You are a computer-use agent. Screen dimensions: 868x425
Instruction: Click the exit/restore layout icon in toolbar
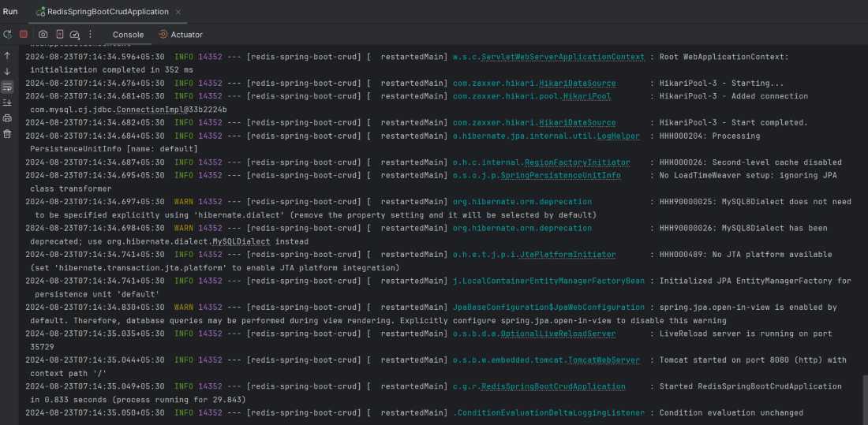click(60, 35)
